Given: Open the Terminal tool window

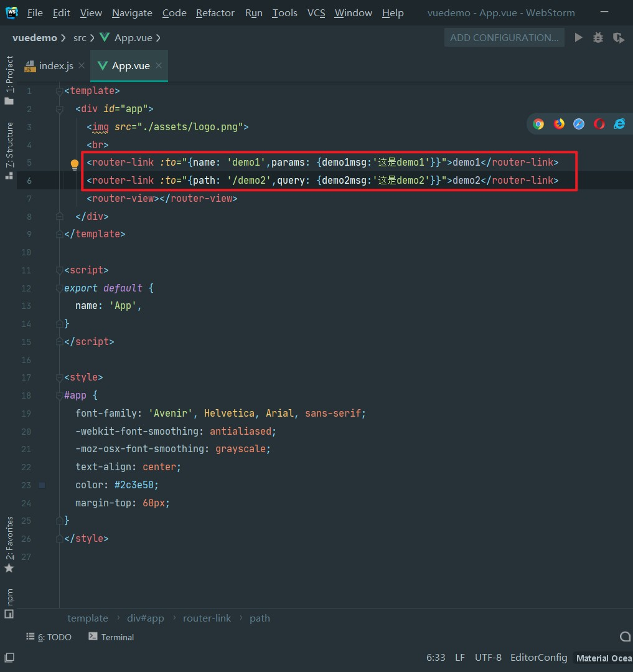Looking at the screenshot, I should click(111, 637).
